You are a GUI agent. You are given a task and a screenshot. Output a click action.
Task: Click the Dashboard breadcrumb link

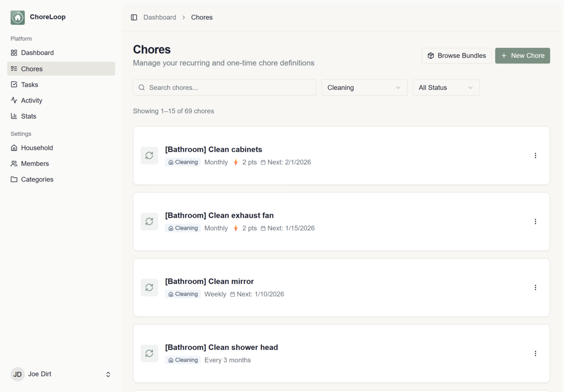pos(160,17)
